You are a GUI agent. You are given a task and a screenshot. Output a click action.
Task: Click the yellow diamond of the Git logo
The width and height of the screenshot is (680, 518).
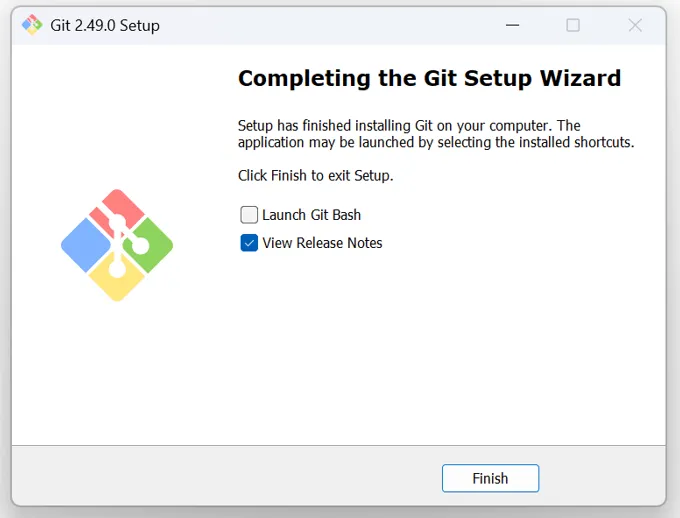(117, 281)
